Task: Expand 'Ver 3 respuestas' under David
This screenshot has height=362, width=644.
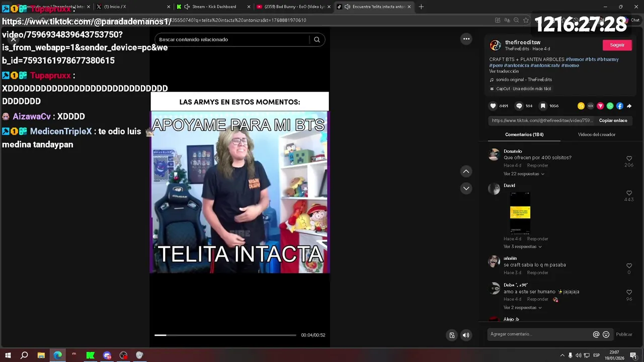Action: pyautogui.click(x=523, y=247)
